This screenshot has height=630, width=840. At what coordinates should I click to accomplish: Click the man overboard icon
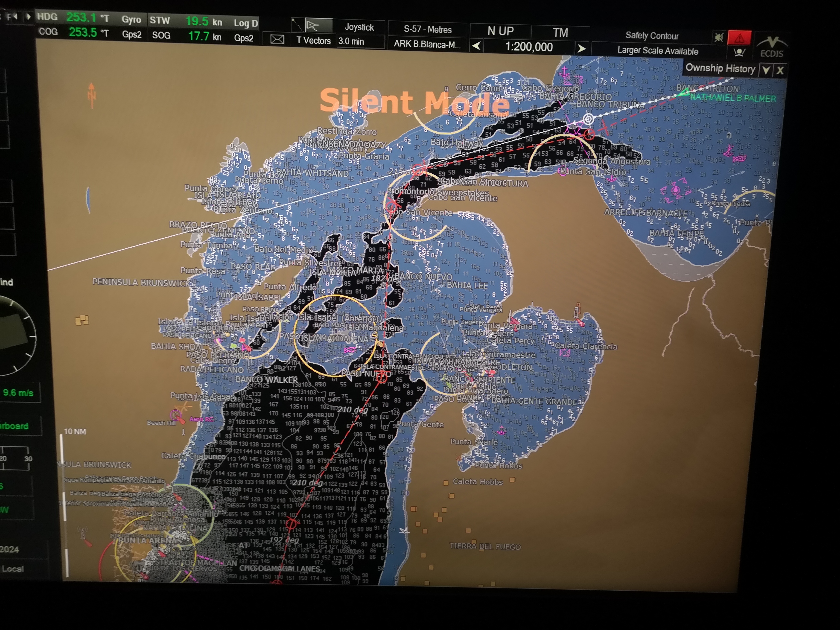[739, 52]
